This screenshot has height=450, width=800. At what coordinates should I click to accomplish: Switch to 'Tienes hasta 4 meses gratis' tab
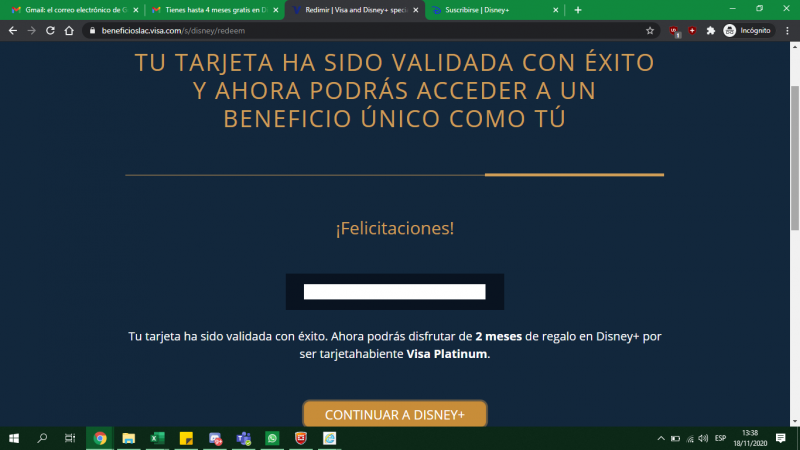[208, 9]
